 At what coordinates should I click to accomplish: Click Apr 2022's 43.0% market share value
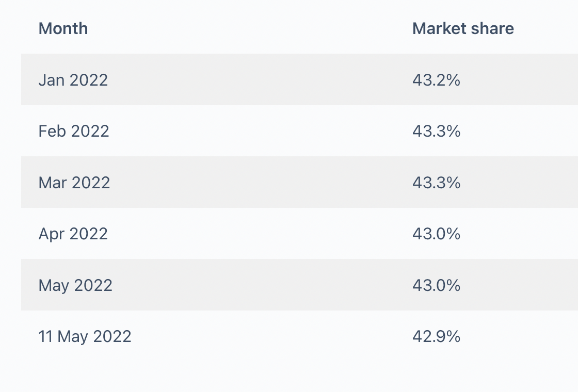click(x=436, y=234)
